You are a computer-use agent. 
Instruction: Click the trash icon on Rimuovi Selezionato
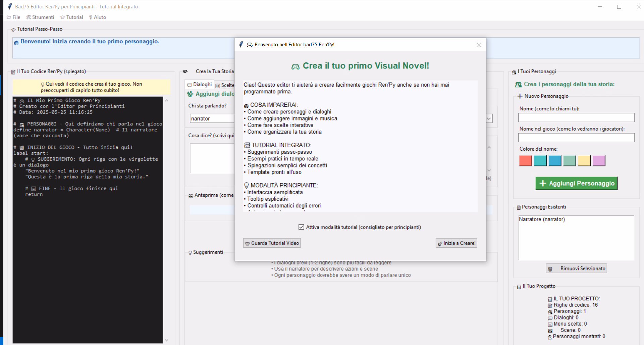(550, 269)
